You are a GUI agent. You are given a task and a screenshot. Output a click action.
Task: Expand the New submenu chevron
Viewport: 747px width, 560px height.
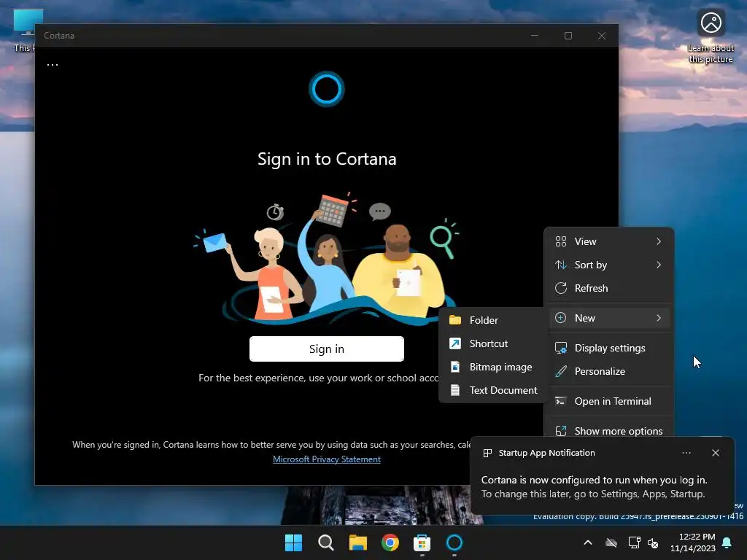[x=659, y=318]
